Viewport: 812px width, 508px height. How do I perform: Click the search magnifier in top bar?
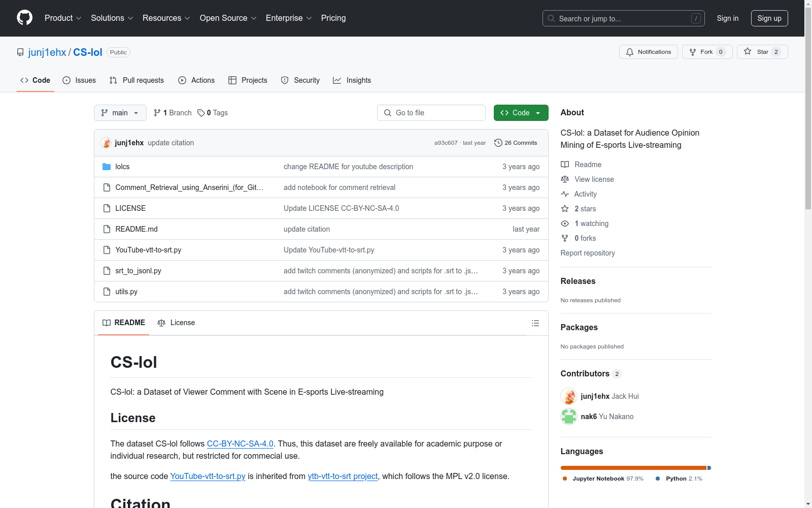[x=551, y=18]
